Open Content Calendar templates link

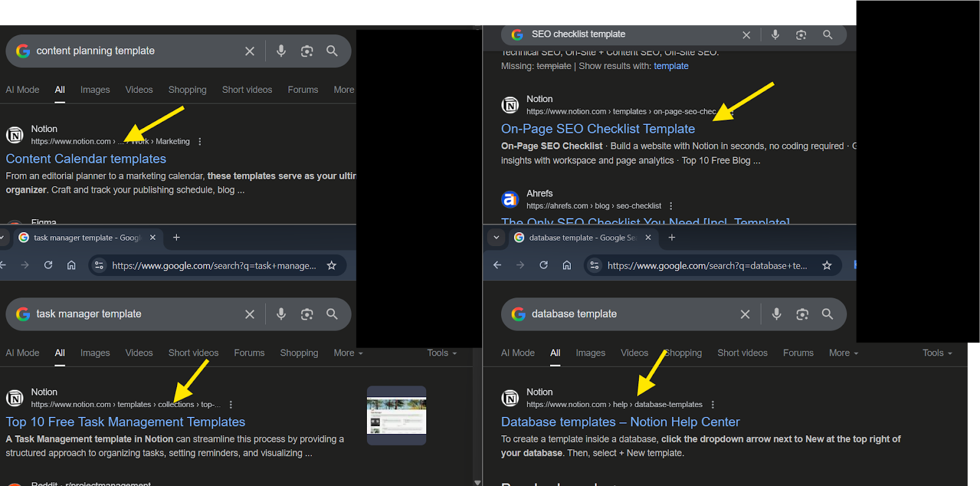point(86,159)
